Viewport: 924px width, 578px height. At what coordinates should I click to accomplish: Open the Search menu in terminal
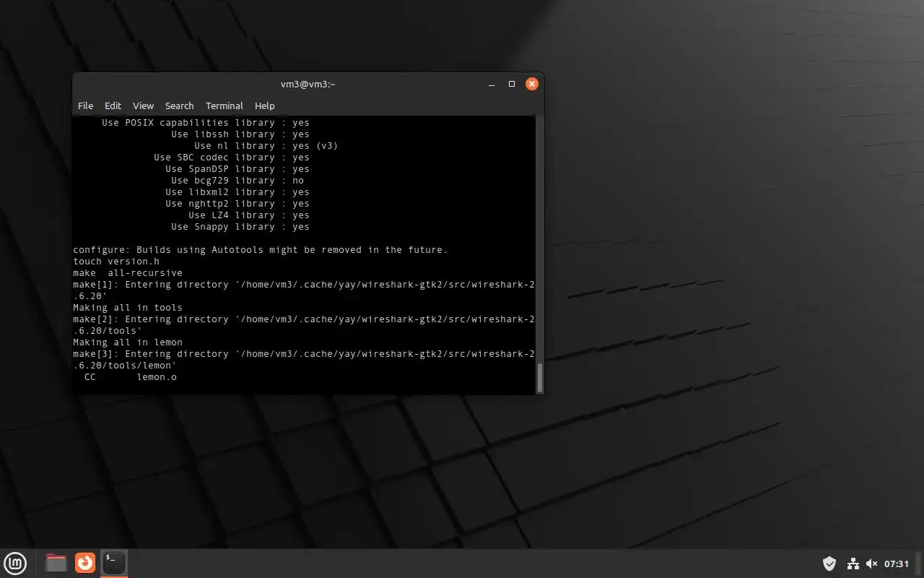179,105
